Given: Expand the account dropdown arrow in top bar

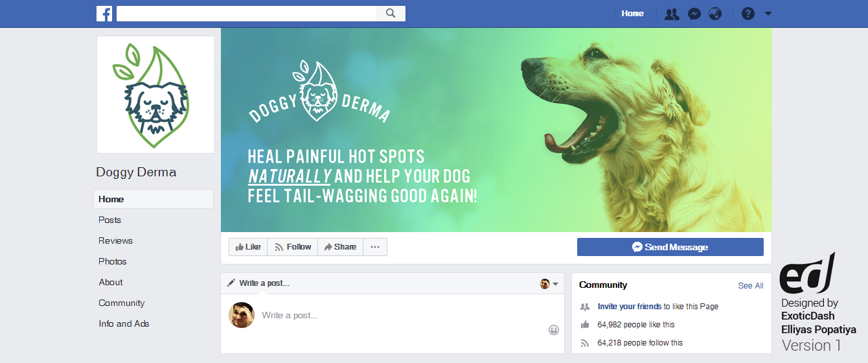Looking at the screenshot, I should [768, 14].
